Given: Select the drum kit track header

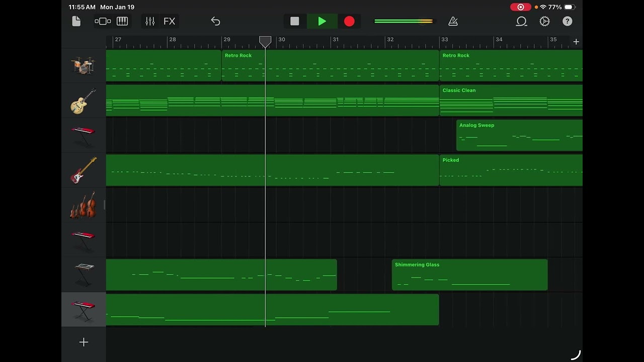Looking at the screenshot, I should 84,65.
